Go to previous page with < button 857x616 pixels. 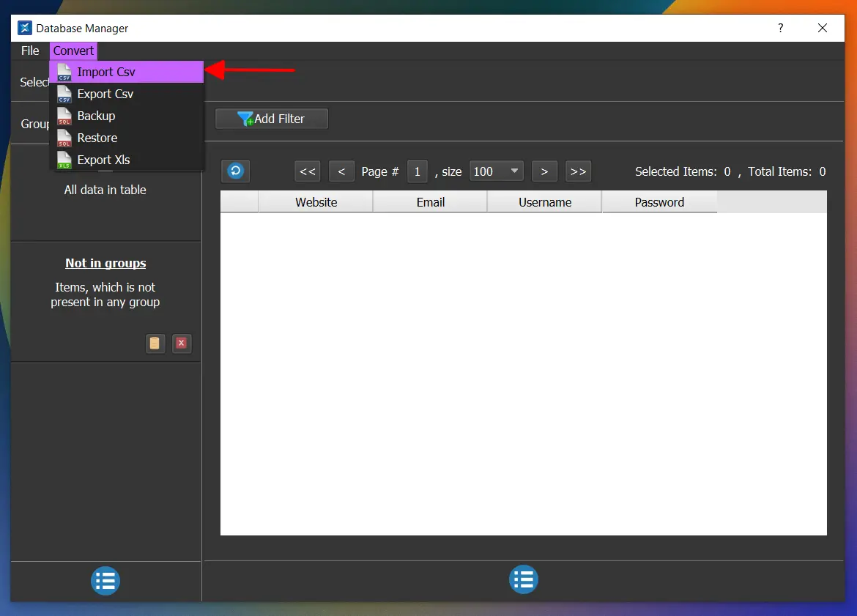click(341, 171)
